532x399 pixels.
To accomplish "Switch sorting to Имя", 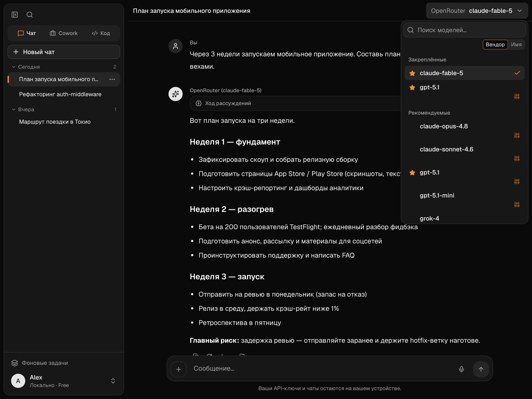I will coord(516,45).
